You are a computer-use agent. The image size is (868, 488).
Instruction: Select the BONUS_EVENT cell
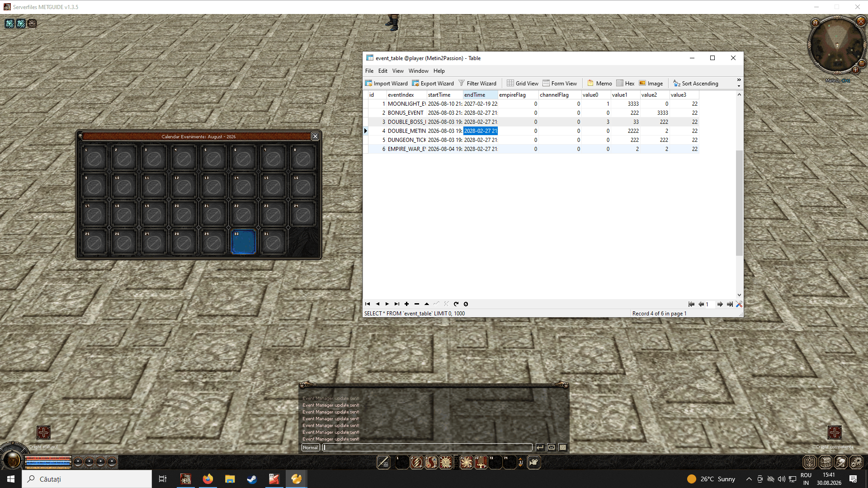point(406,113)
